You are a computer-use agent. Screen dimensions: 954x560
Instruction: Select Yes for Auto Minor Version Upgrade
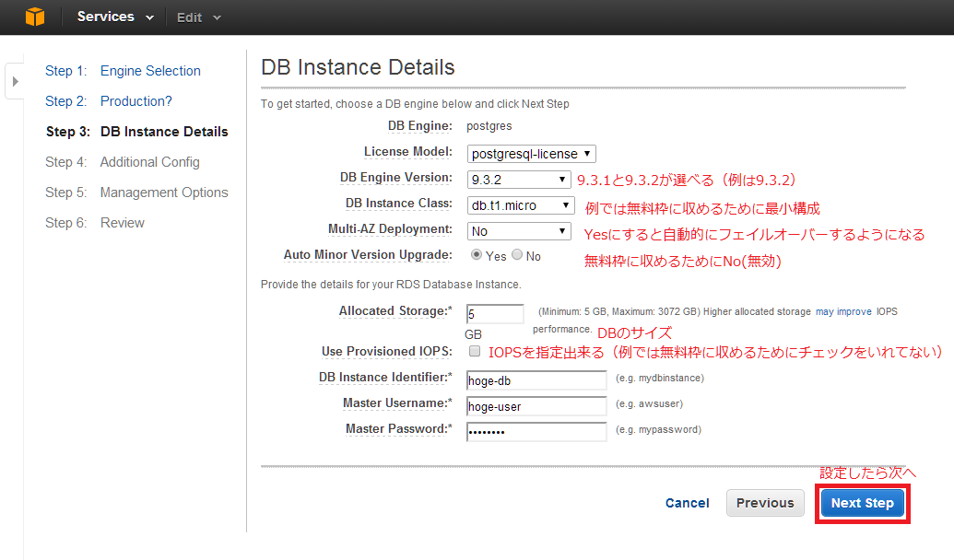[477, 255]
